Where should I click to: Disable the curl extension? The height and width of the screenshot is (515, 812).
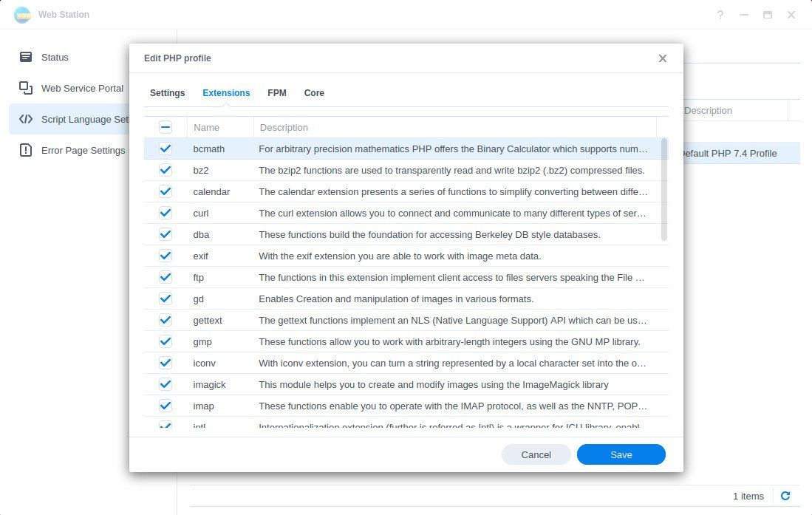point(166,213)
